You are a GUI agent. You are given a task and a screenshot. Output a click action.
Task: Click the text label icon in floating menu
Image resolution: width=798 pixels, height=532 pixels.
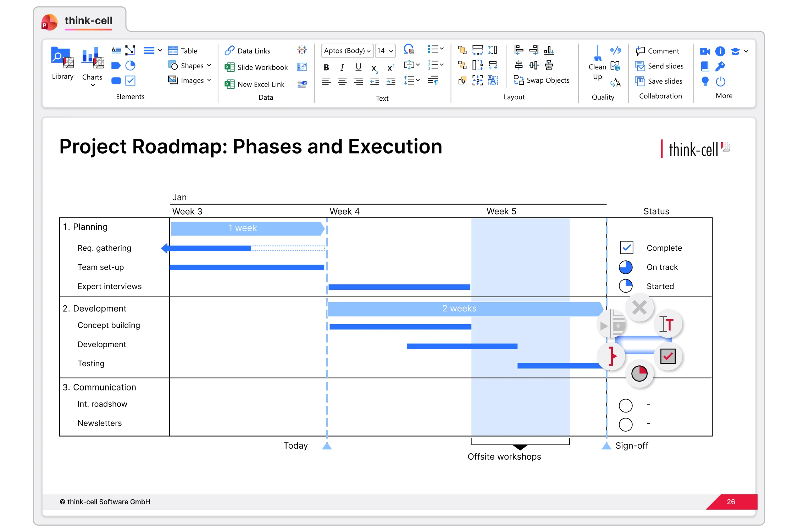[667, 324]
